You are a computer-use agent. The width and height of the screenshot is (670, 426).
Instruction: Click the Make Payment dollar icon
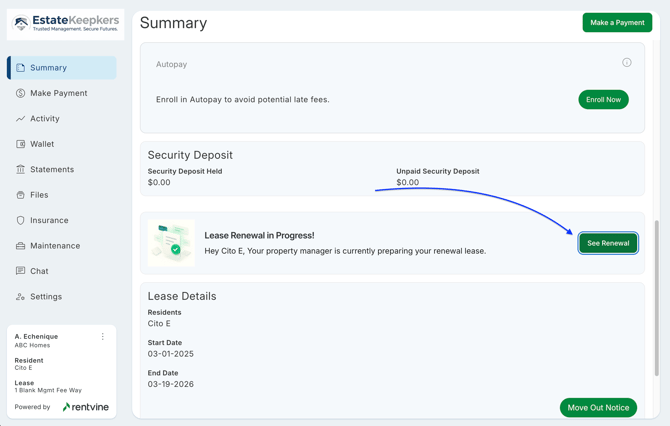tap(20, 93)
